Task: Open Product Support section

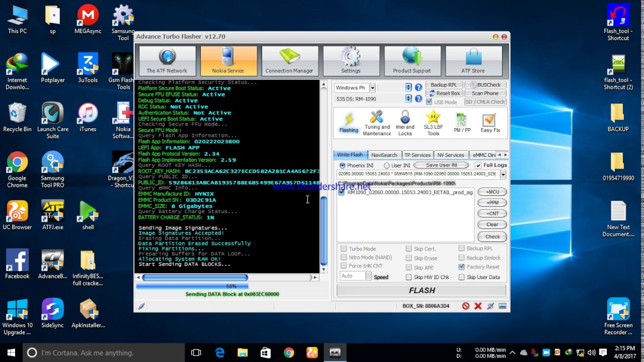Action: pos(412,61)
